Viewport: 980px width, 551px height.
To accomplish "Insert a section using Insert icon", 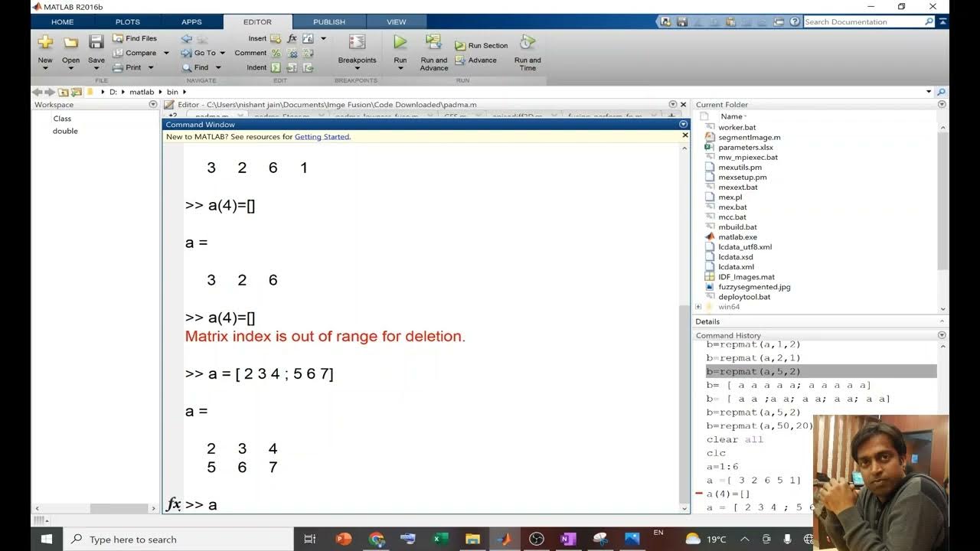I will point(276,38).
